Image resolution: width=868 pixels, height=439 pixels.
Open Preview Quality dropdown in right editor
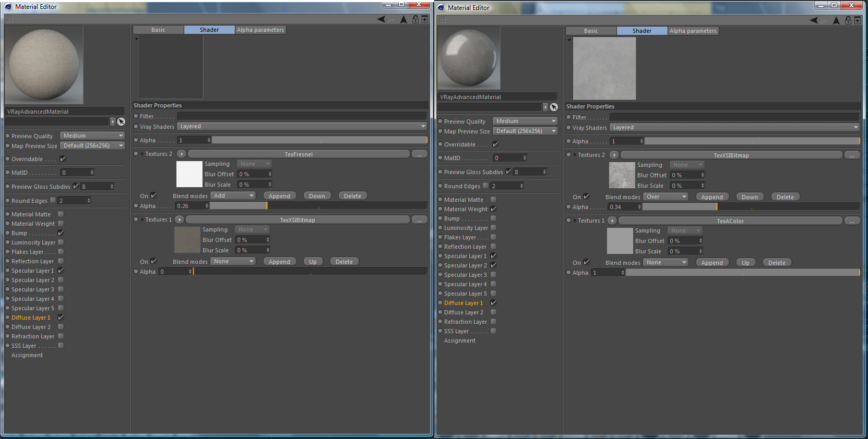pos(525,121)
